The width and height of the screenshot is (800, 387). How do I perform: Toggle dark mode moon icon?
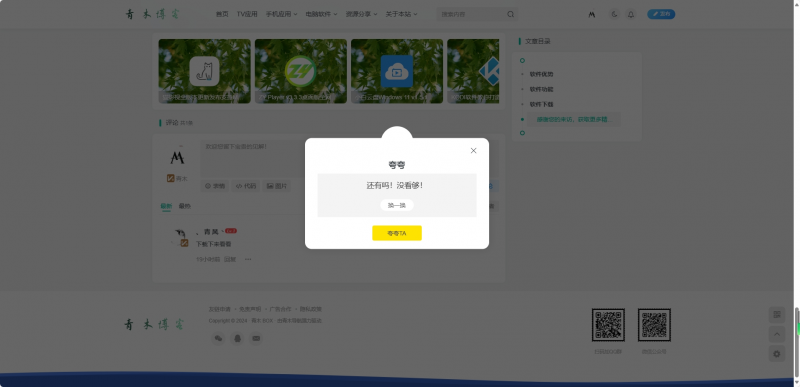tap(614, 14)
